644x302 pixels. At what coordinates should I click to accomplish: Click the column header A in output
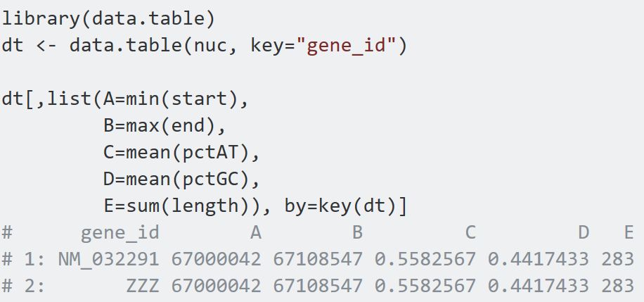[x=255, y=233]
